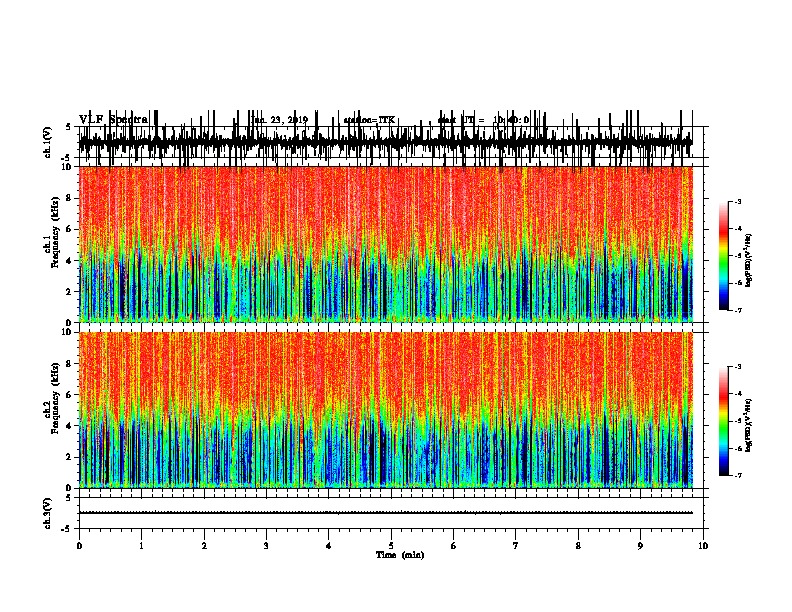
Task: Click the "ch.1(V)" waveform axis label
Action: 47,142
